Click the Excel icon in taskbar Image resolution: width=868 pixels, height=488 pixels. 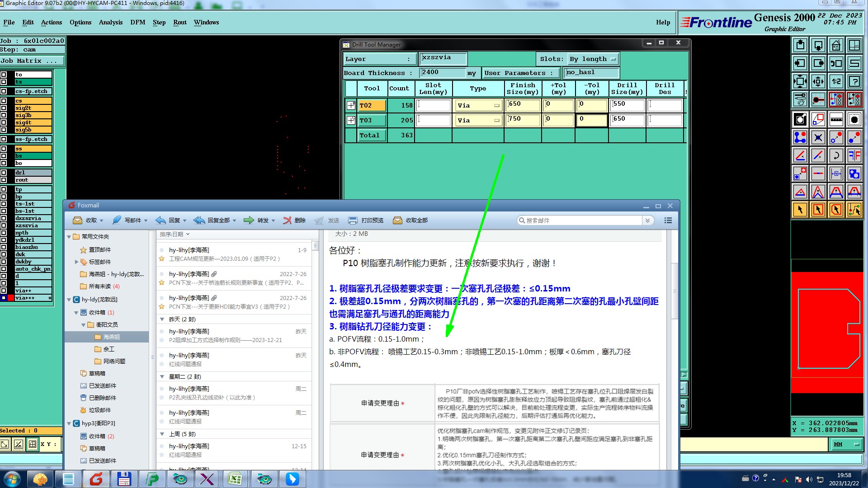[235, 479]
